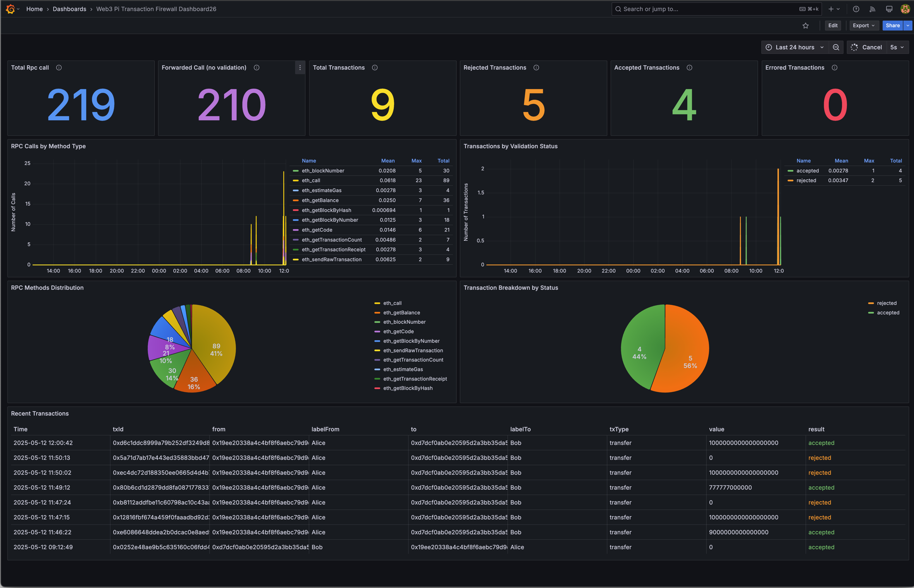
Task: Open the news feed icon near the avatar
Action: pos(872,9)
